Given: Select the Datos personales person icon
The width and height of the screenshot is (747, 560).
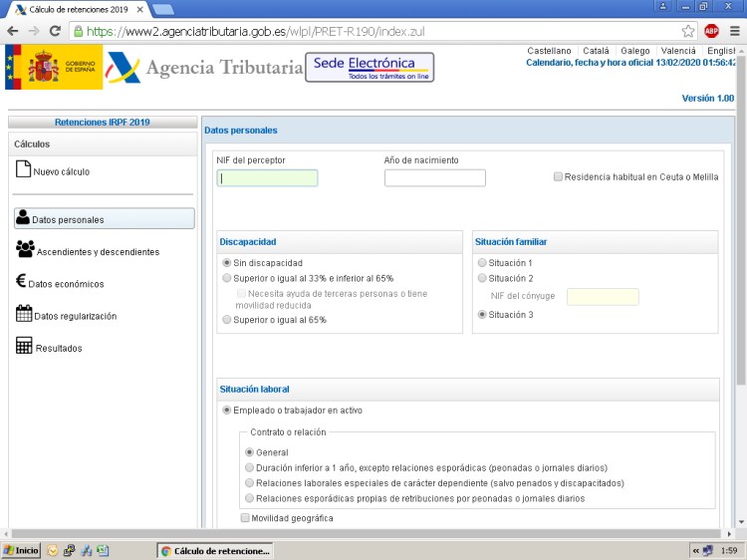Looking at the screenshot, I should (23, 218).
